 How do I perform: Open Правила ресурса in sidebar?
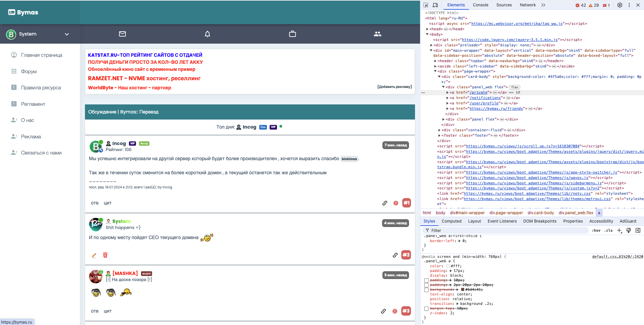41,88
